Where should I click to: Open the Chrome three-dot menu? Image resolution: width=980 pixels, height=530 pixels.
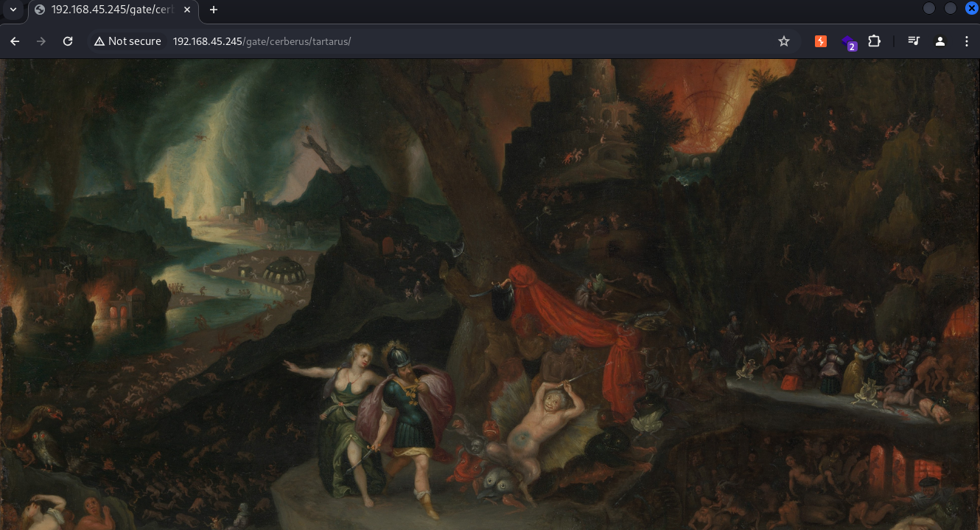pos(967,41)
